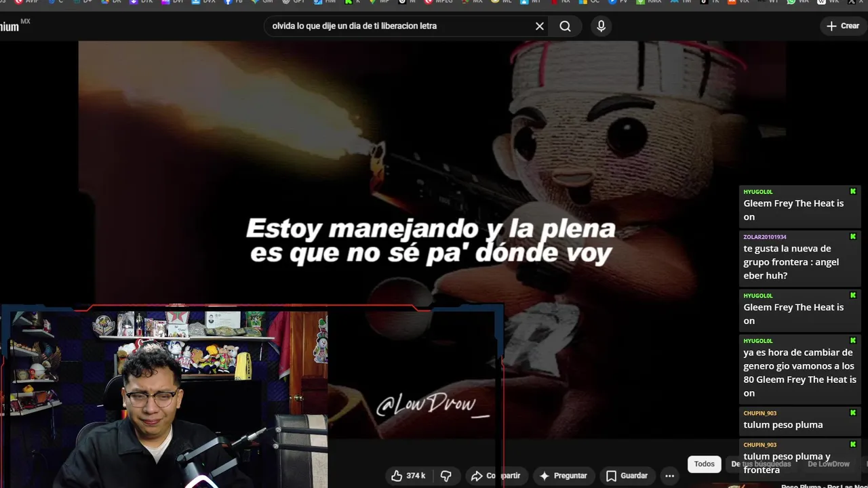Open the Crear menu button

point(843,26)
